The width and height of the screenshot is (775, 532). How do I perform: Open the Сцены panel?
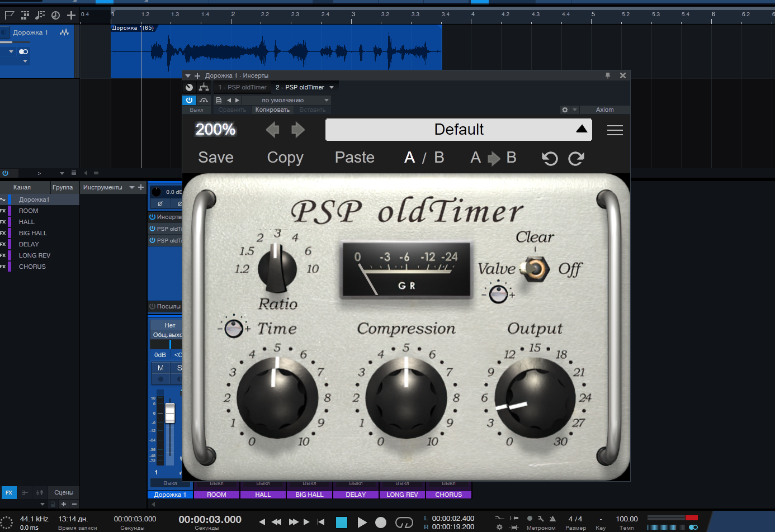click(x=64, y=492)
